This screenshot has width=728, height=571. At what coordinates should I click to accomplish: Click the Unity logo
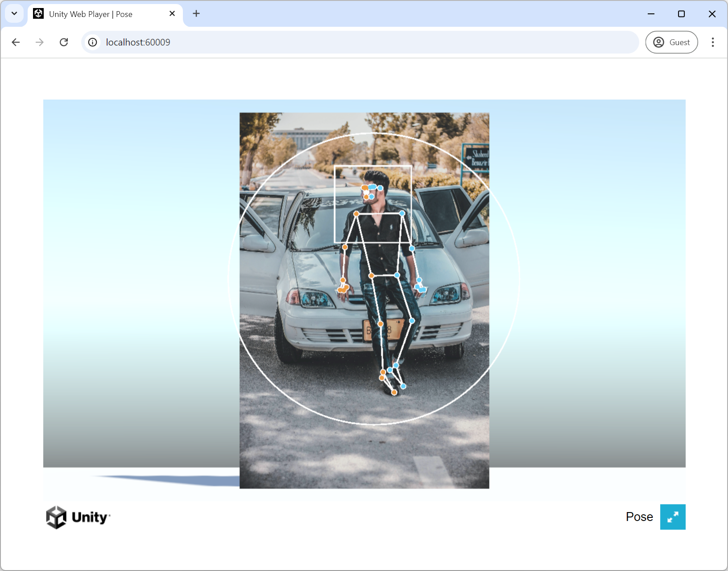(56, 517)
